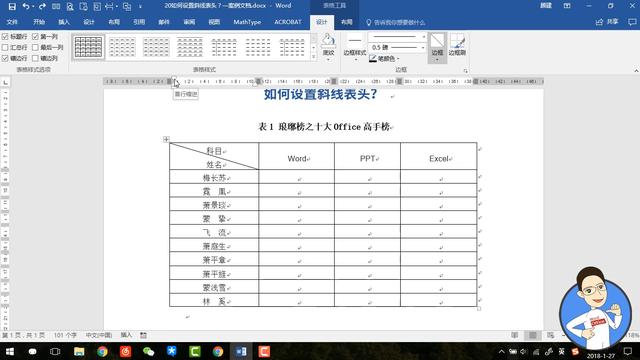Click the 插入 (Insert) mode indicator in the status bar
Screen dimensions: 640x360
pos(127,335)
